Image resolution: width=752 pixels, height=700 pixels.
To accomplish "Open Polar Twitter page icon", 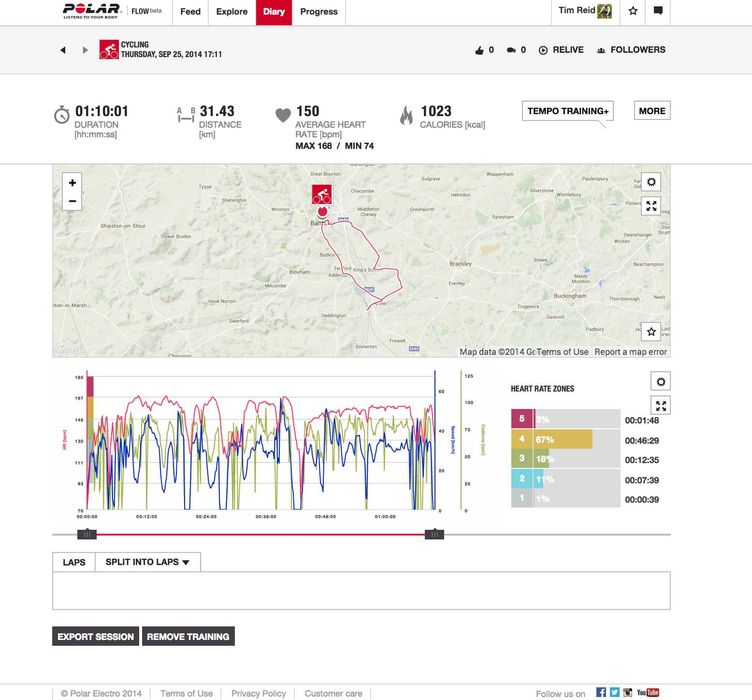I will pos(614,692).
